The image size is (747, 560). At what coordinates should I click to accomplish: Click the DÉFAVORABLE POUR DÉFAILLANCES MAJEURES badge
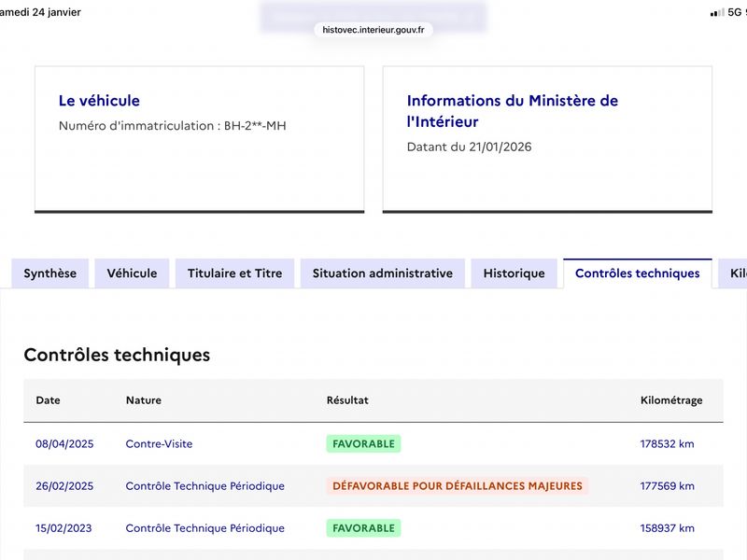tap(458, 486)
